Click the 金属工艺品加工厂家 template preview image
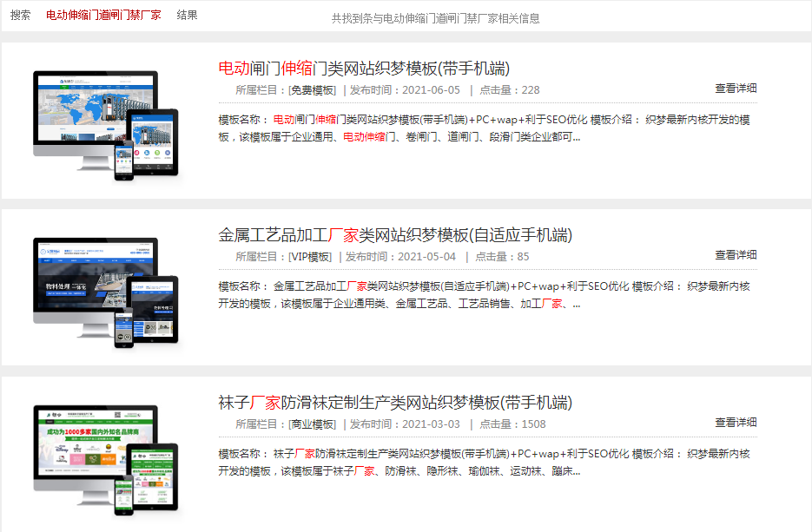 click(x=105, y=292)
